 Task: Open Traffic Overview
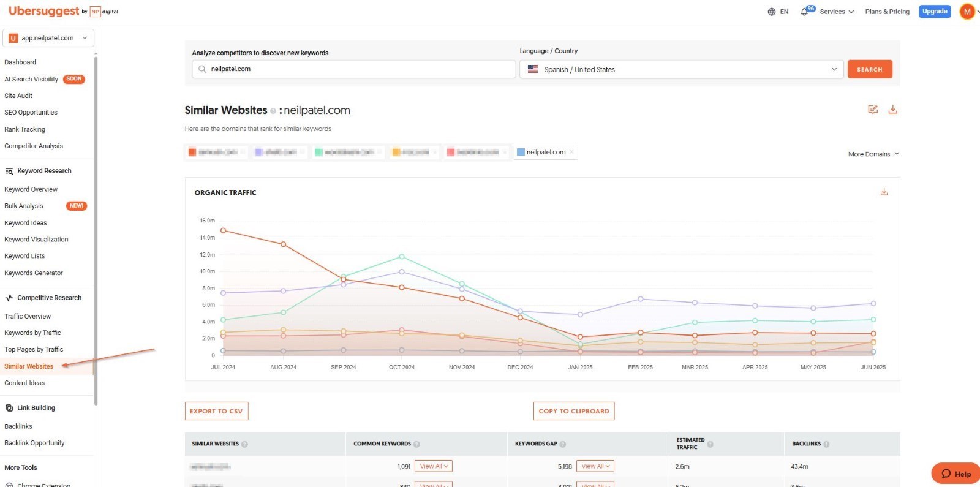(x=28, y=316)
